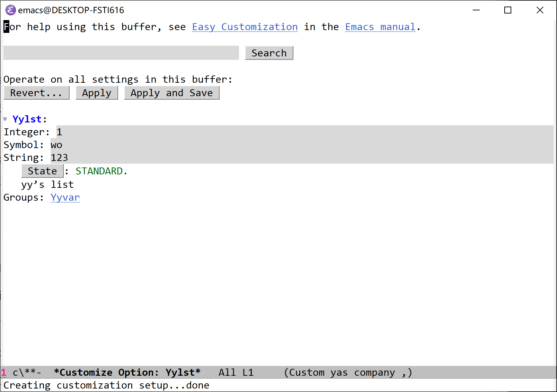
Task: Click the company minor mode indicator
Action: click(x=374, y=373)
